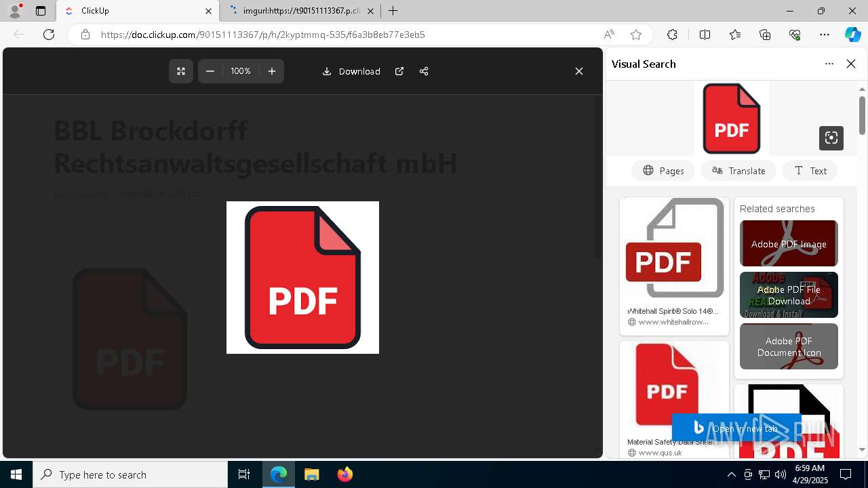Screen dimensions: 868x488
Task: Add page to favorites star
Action: tap(636, 35)
